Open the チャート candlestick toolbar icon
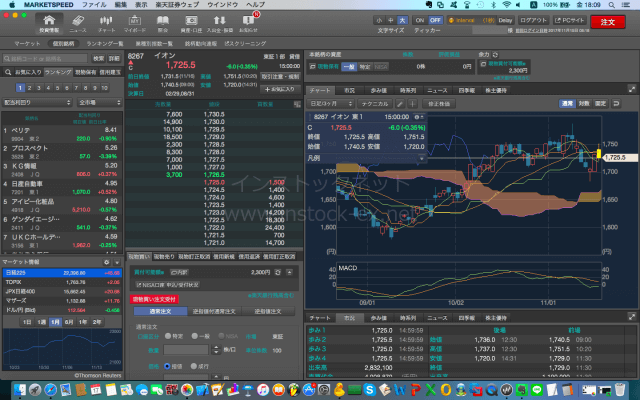 (106, 24)
